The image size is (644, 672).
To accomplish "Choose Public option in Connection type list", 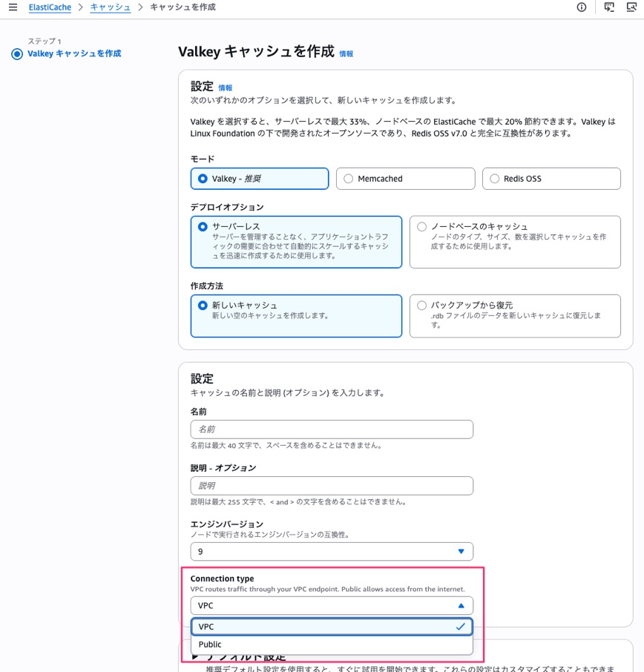I will pyautogui.click(x=332, y=645).
